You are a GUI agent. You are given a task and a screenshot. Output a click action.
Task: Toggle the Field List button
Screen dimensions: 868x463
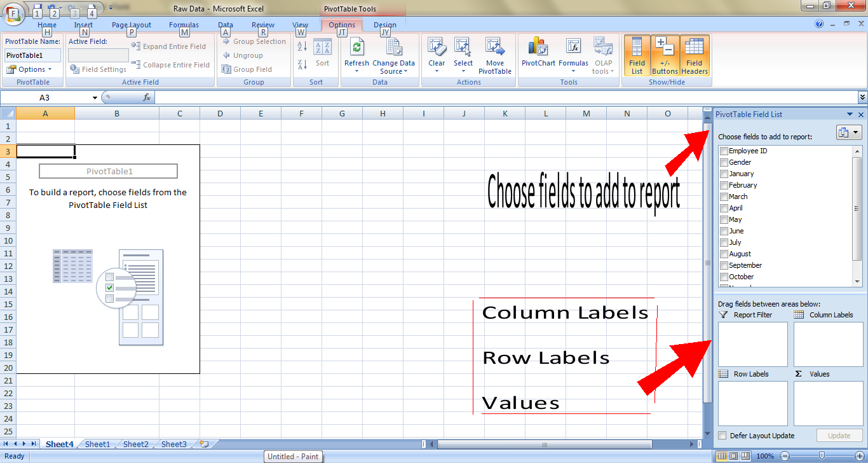pyautogui.click(x=637, y=55)
